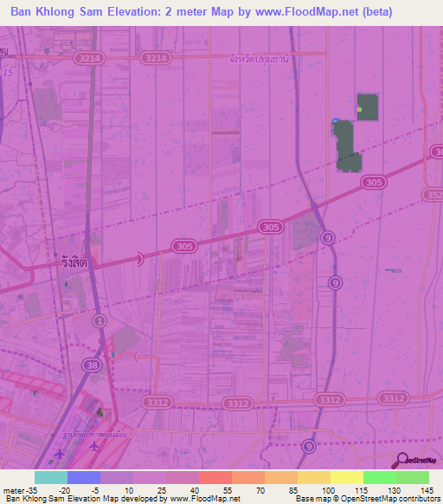Click the '70' legend value
The width and height of the screenshot is (443, 504).
[260, 491]
